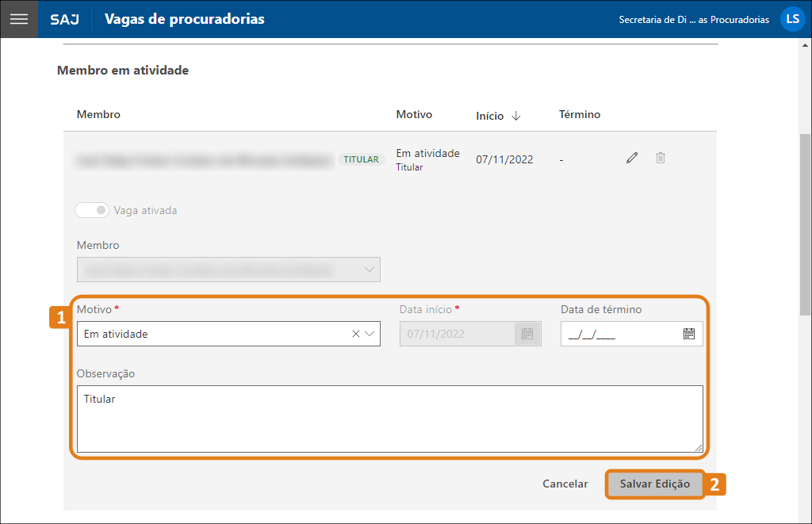Open calendar picker for Data início
The height and width of the screenshot is (524, 812).
click(527, 334)
